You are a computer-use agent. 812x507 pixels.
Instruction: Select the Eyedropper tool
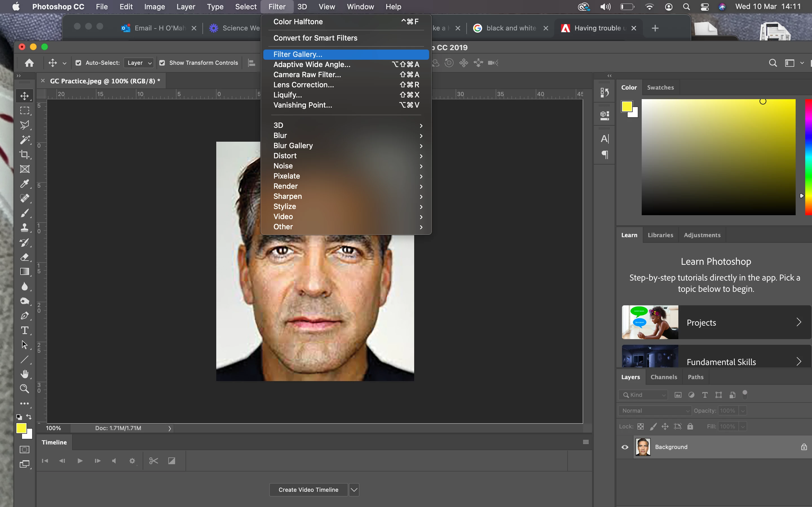[x=25, y=184]
